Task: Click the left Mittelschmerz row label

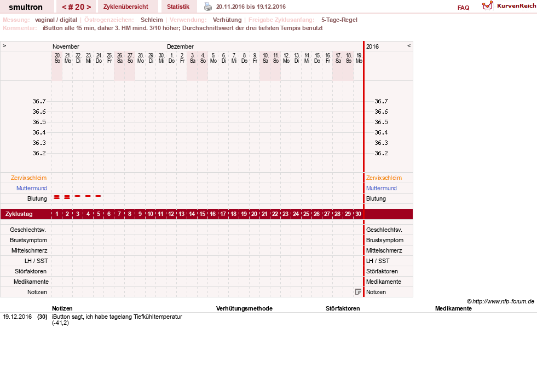Action: [29, 250]
